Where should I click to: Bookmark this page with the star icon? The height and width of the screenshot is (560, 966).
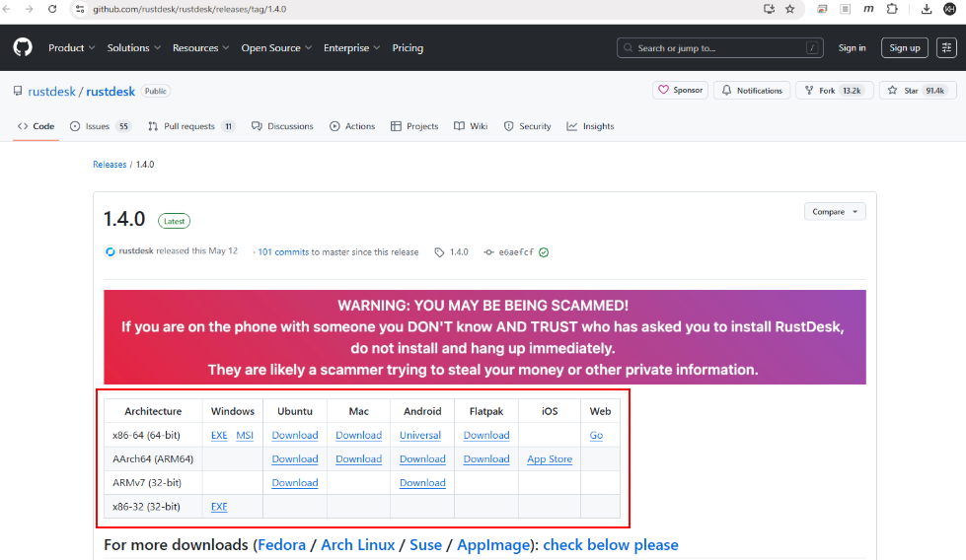[x=789, y=9]
